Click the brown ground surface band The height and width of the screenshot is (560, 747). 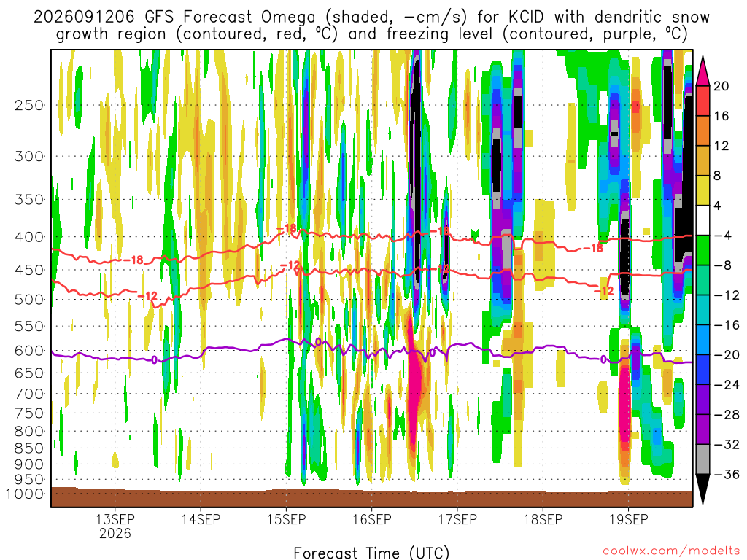tap(371, 497)
